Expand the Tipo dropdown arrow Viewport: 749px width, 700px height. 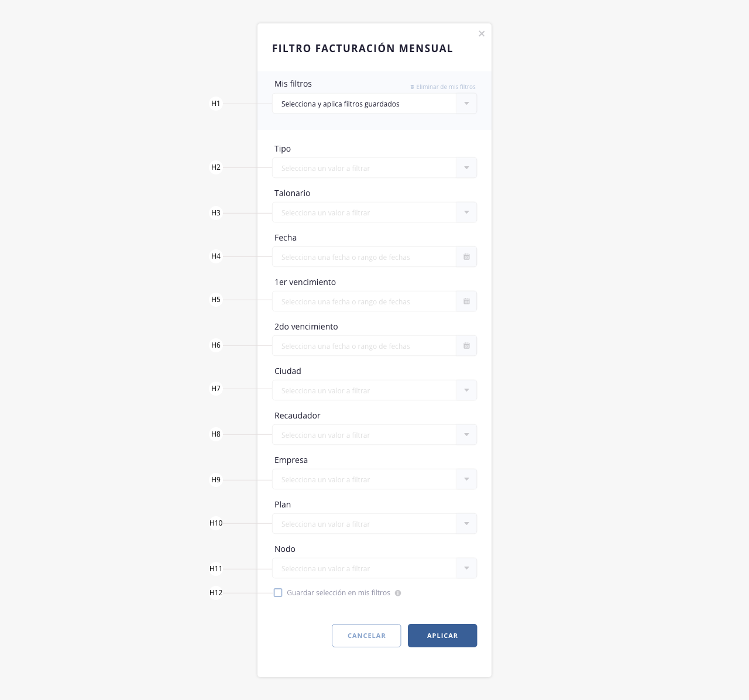[x=466, y=168]
